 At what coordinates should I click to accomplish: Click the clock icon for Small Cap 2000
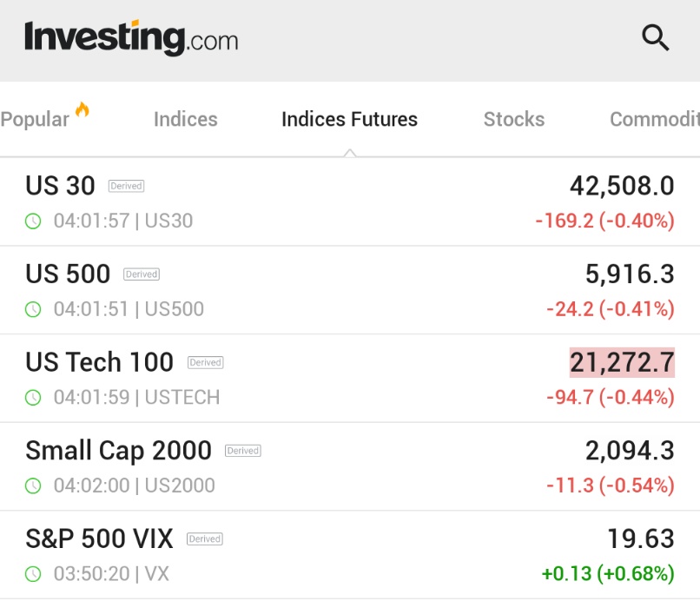pos(33,485)
